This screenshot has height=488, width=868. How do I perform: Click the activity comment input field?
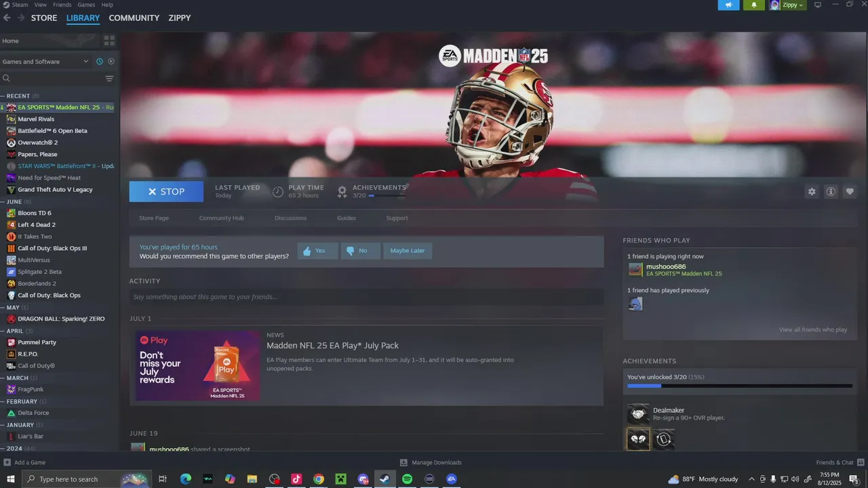coord(366,297)
